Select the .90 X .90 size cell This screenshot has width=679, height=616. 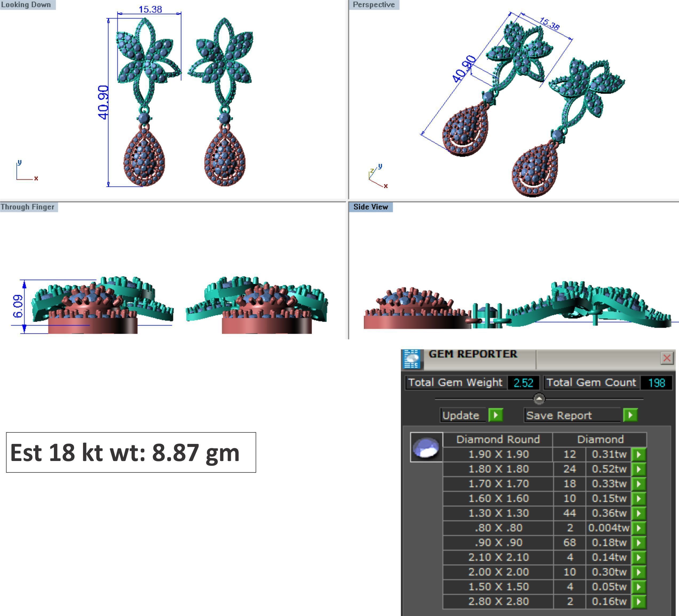(499, 543)
